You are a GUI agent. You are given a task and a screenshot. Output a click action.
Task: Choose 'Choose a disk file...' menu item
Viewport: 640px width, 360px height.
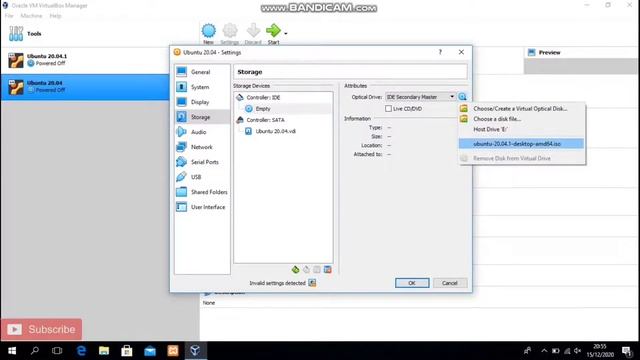tap(522, 119)
